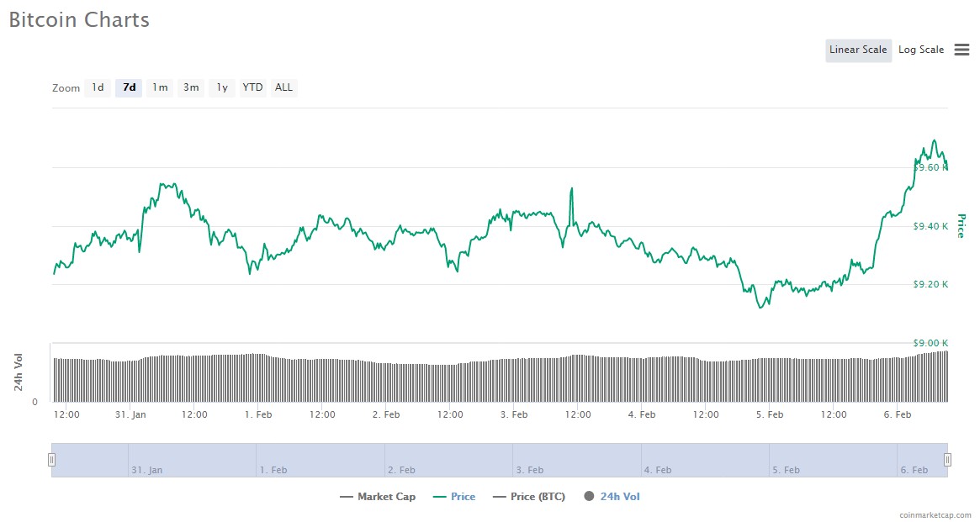Grab the left navigator range handle

pyautogui.click(x=51, y=460)
